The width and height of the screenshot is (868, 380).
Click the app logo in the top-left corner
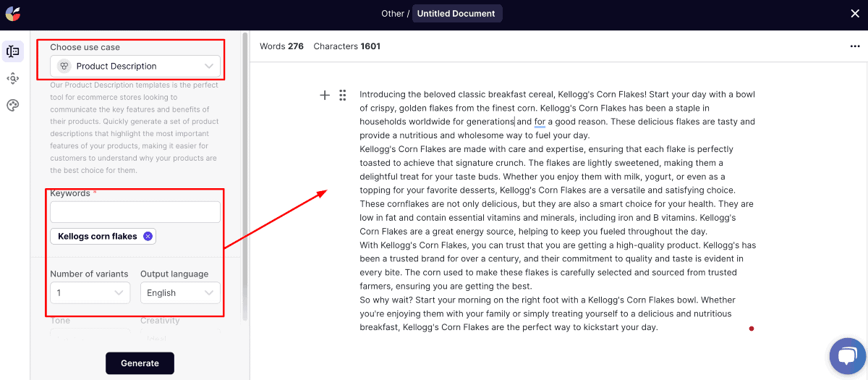[12, 13]
